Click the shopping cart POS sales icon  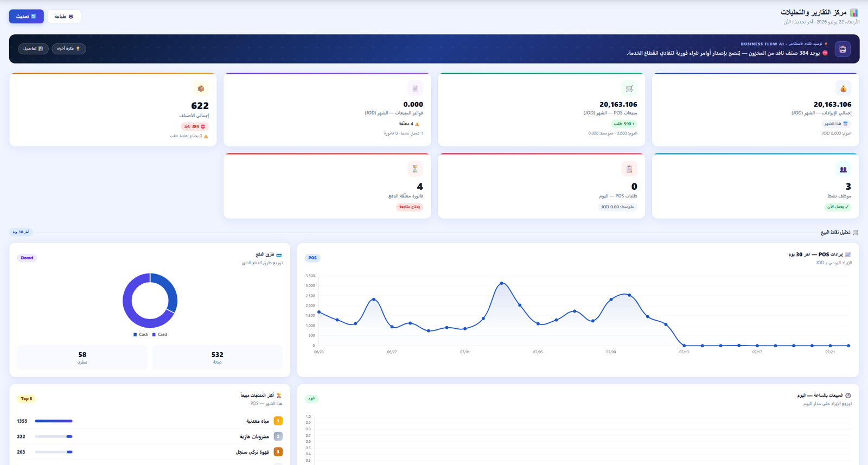pos(629,88)
